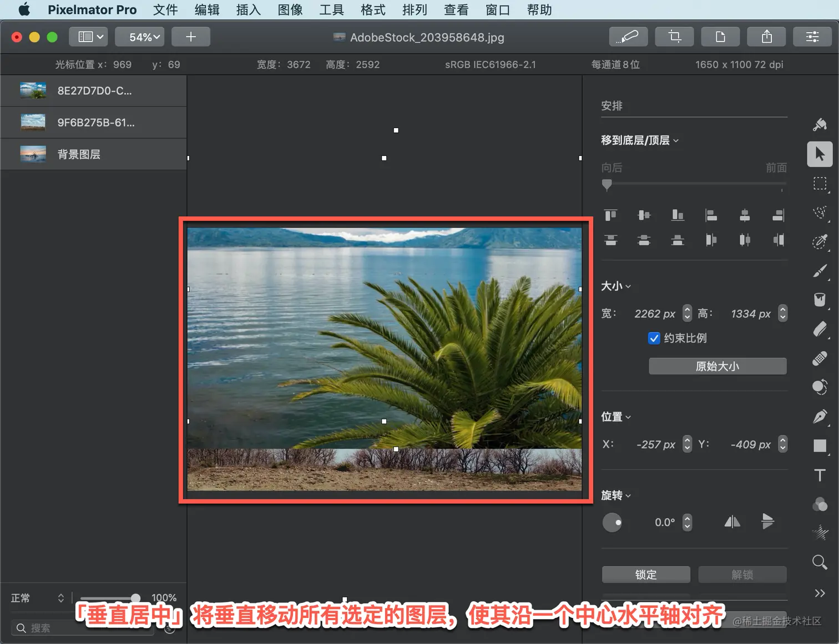Collapse the 位置 section
839x644 pixels.
pos(616,417)
